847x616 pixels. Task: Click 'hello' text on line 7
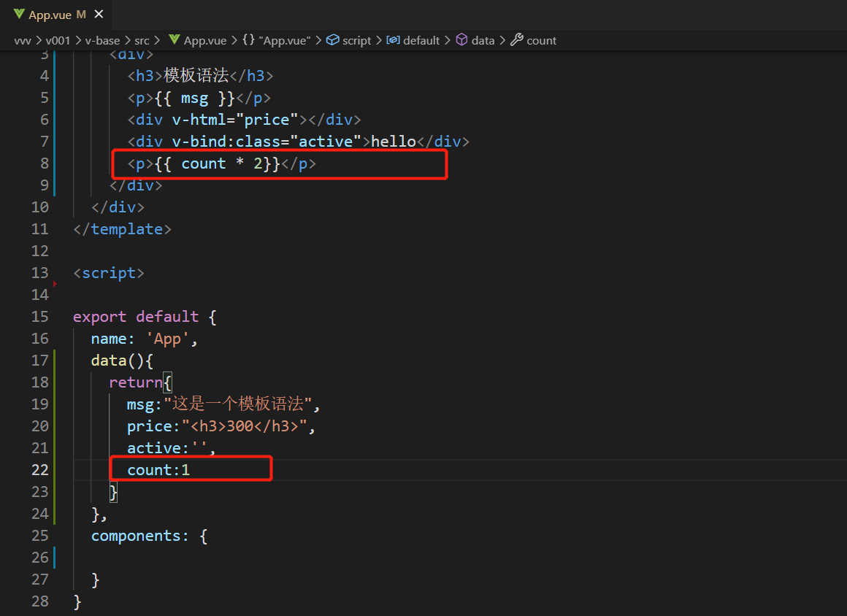pyautogui.click(x=394, y=142)
